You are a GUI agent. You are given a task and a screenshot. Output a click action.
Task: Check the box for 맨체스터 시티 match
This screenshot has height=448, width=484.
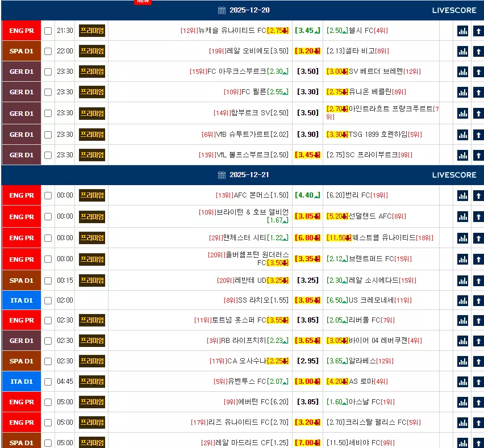tap(48, 238)
